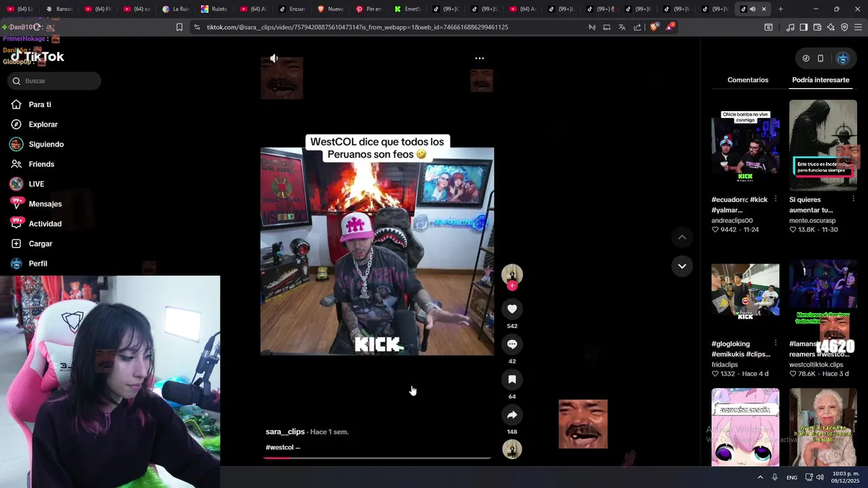Seek on the video progress bar
Viewport: 868px width, 488px height.
coord(377,457)
